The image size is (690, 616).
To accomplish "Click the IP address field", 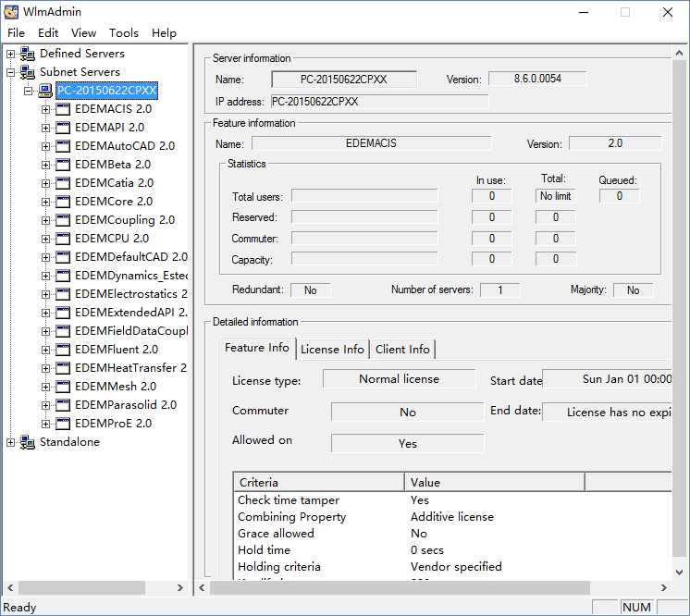I will [x=379, y=102].
